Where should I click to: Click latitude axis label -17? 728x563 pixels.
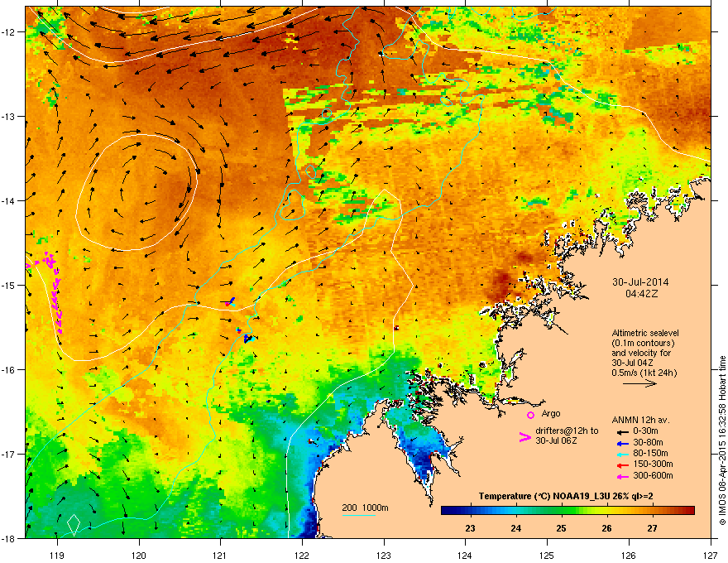pos(9,454)
